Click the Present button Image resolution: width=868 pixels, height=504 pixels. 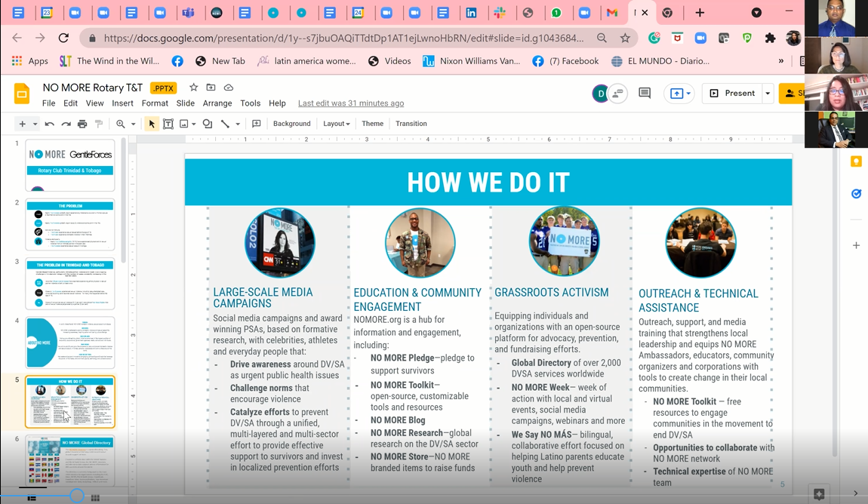(731, 94)
